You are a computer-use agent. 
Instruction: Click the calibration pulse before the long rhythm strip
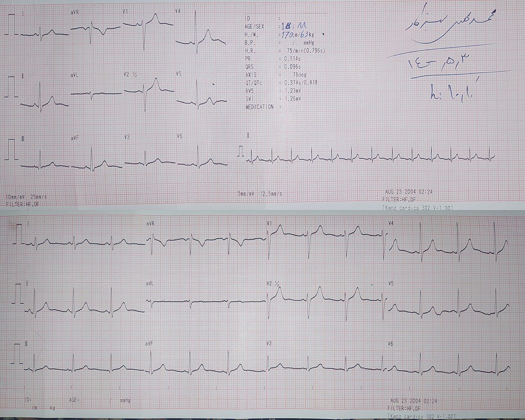tap(241, 152)
